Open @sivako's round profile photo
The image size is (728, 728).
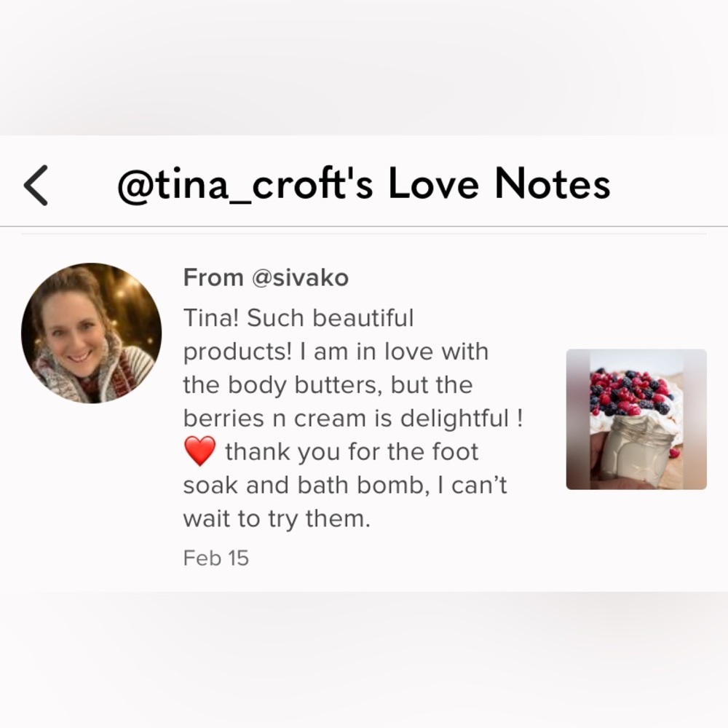[92, 333]
